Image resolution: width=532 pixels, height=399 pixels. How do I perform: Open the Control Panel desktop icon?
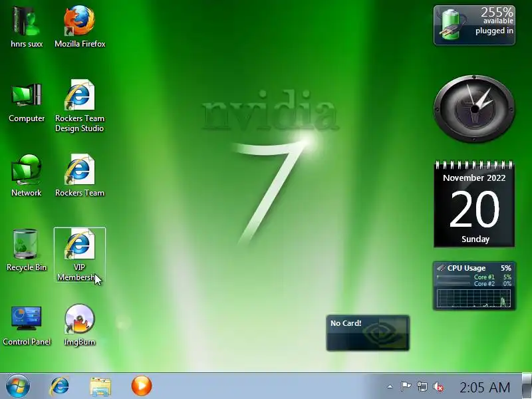click(x=27, y=325)
